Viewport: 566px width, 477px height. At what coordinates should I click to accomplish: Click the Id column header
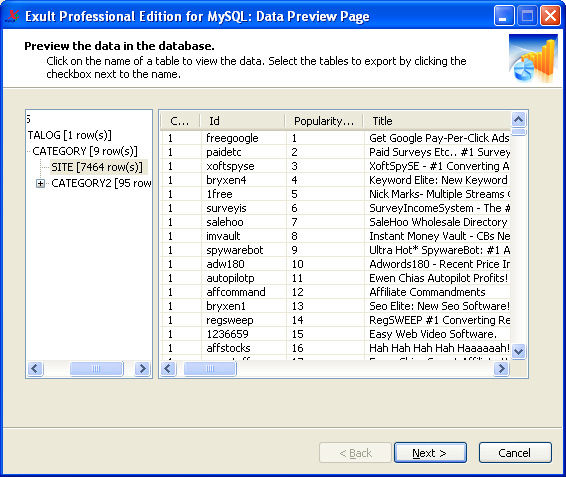pos(242,121)
